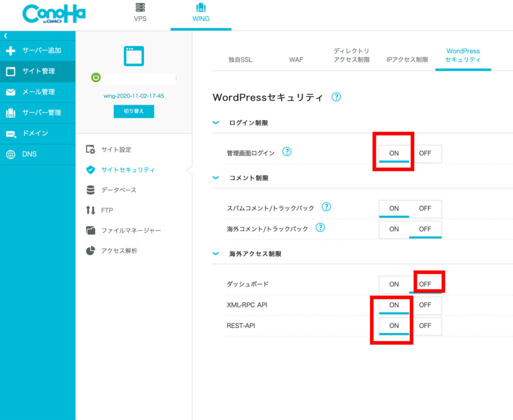Click the ConoHa logo
Screen dimensions: 513x420
pyautogui.click(x=54, y=14)
